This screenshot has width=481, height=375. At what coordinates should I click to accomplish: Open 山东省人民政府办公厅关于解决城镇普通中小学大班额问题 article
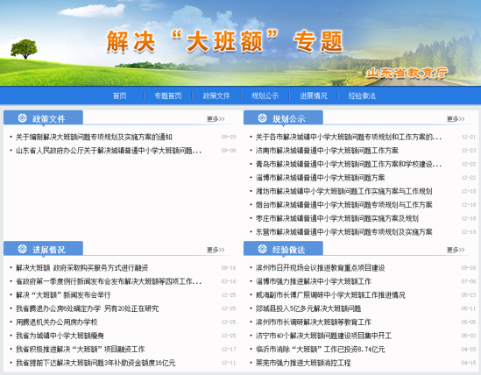point(109,151)
